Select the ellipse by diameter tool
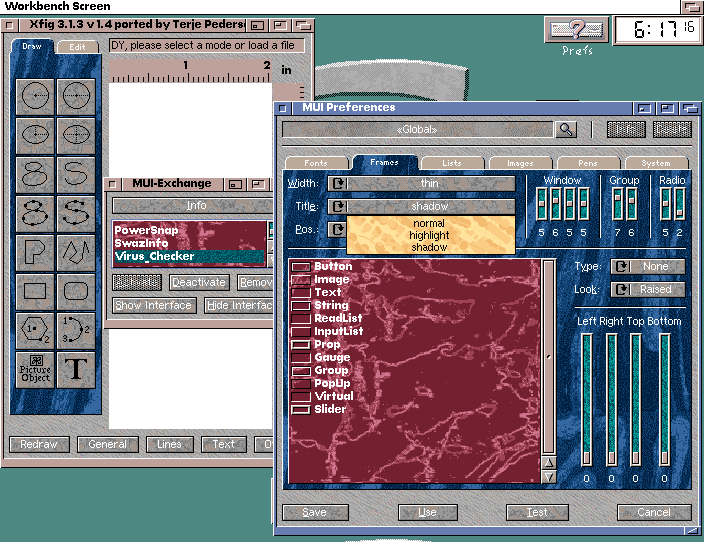Screen dimensions: 704x542 click(x=75, y=135)
